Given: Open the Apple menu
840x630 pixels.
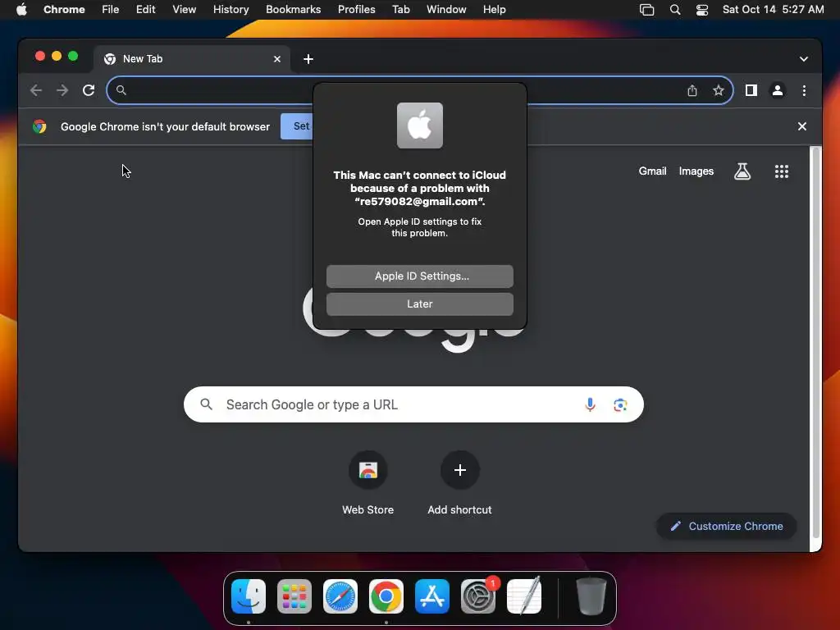Looking at the screenshot, I should point(21,9).
